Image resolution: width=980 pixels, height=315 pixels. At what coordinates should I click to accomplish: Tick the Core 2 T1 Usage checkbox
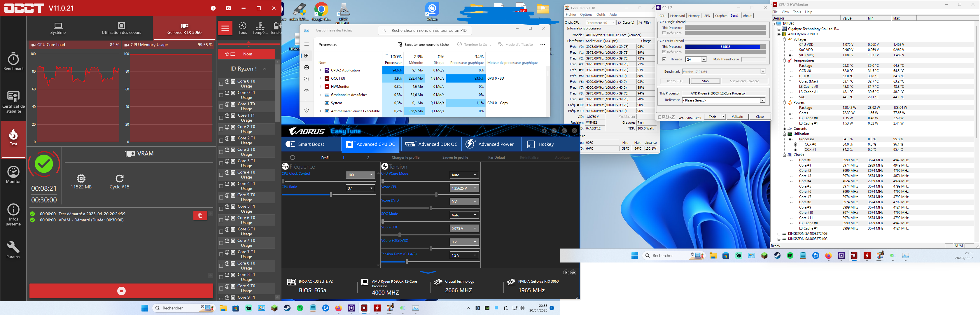221,141
